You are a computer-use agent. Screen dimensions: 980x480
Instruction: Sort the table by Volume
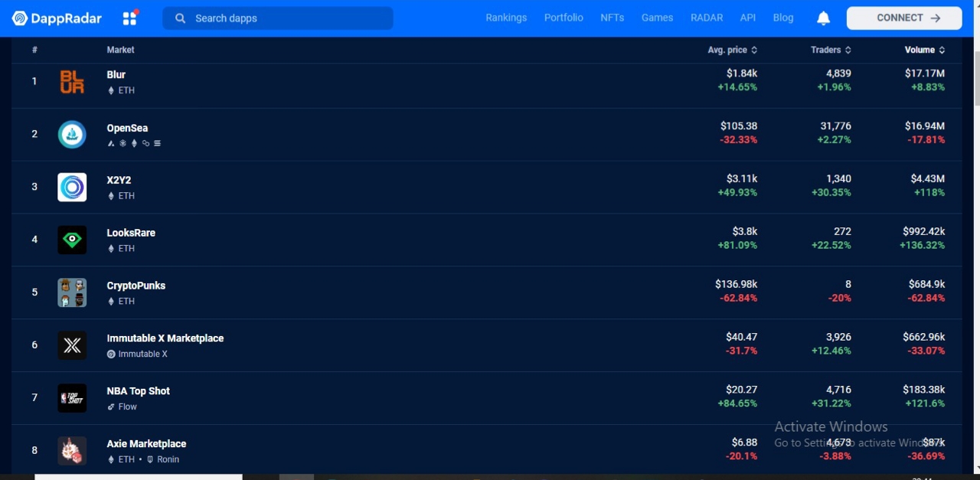pyautogui.click(x=925, y=50)
